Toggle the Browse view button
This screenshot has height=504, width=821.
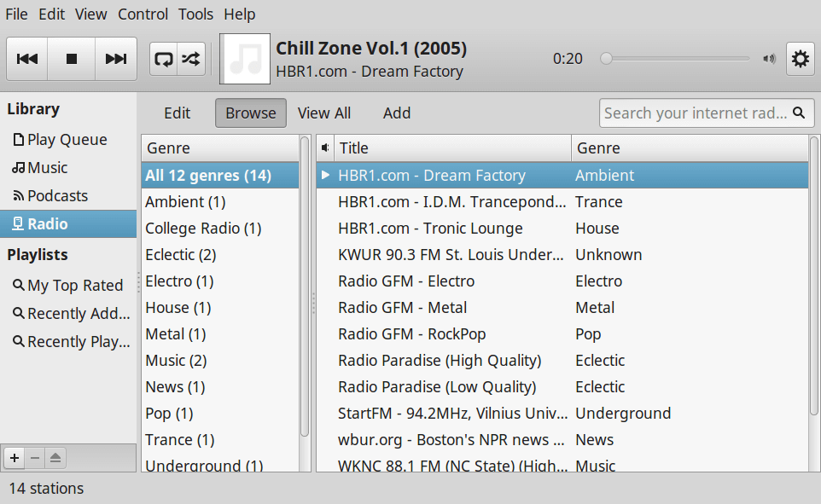(250, 113)
